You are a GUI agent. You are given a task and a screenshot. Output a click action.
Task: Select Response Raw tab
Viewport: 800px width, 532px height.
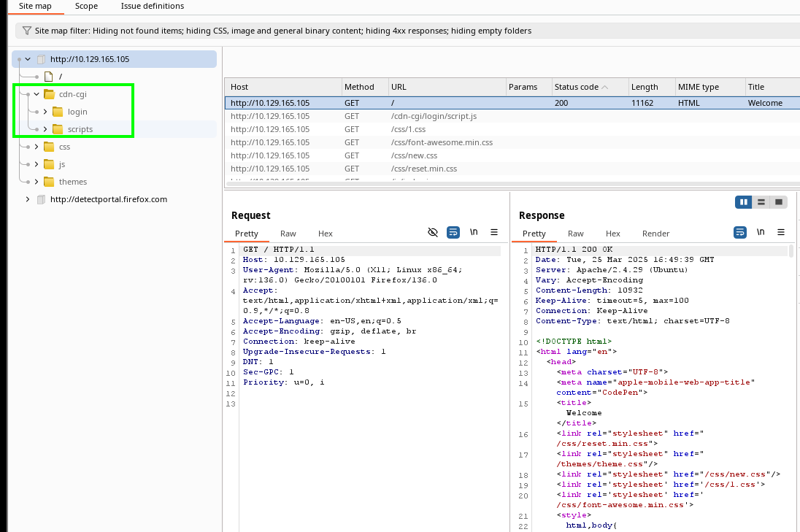pyautogui.click(x=575, y=234)
